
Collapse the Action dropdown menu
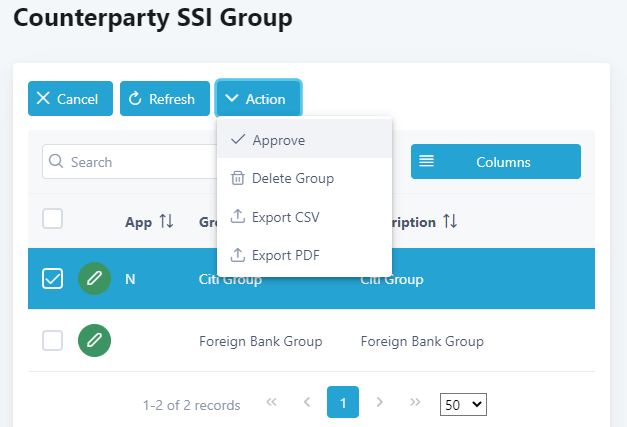[x=258, y=99]
